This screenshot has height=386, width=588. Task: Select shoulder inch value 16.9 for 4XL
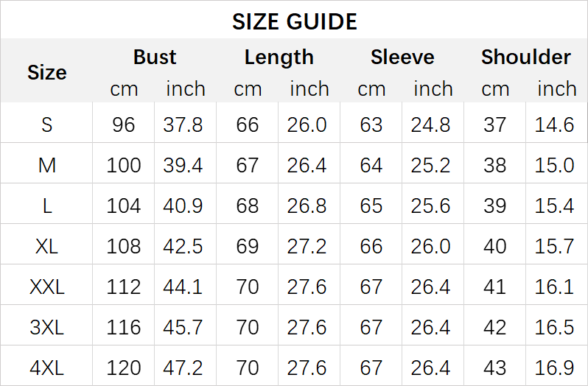click(555, 367)
